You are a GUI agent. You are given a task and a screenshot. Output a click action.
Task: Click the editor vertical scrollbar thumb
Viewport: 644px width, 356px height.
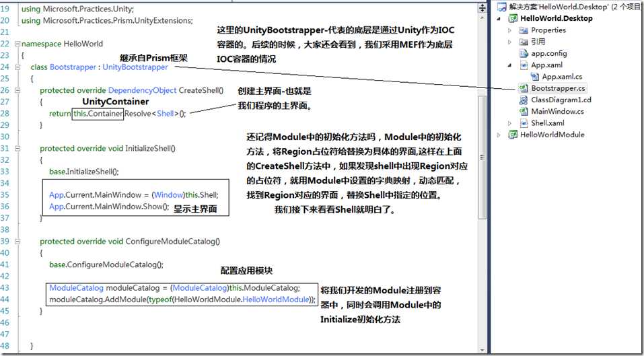coord(482,157)
